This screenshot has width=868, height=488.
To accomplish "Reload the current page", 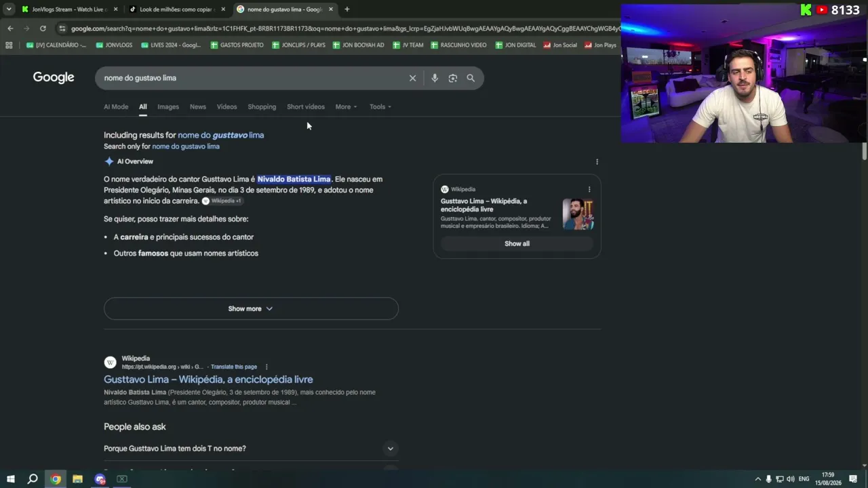I will pyautogui.click(x=43, y=28).
